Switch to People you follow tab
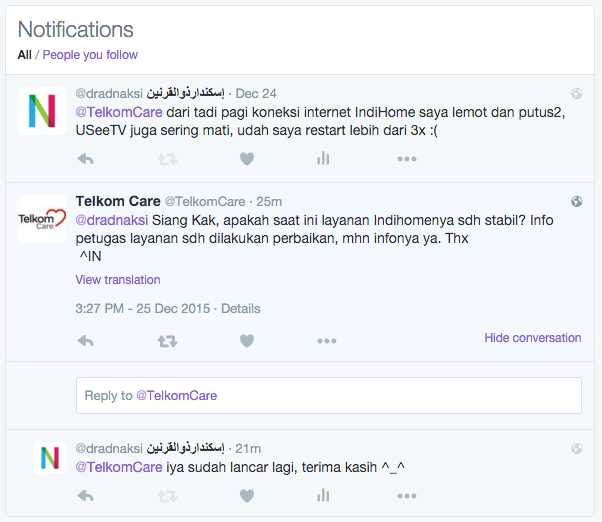This screenshot has height=522, width=602. (x=90, y=55)
